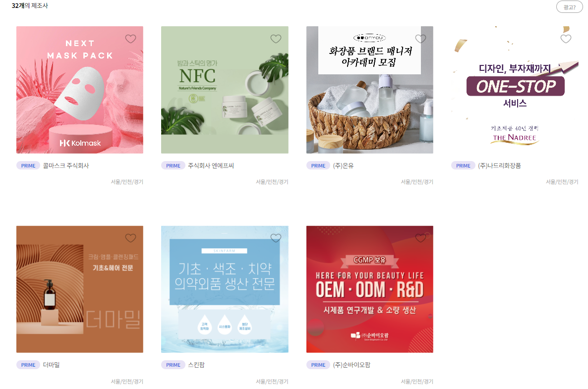Screen dimensions: 588x389
Task: Open Kolmask Next Mask Pack thumbnail
Action: (x=80, y=90)
